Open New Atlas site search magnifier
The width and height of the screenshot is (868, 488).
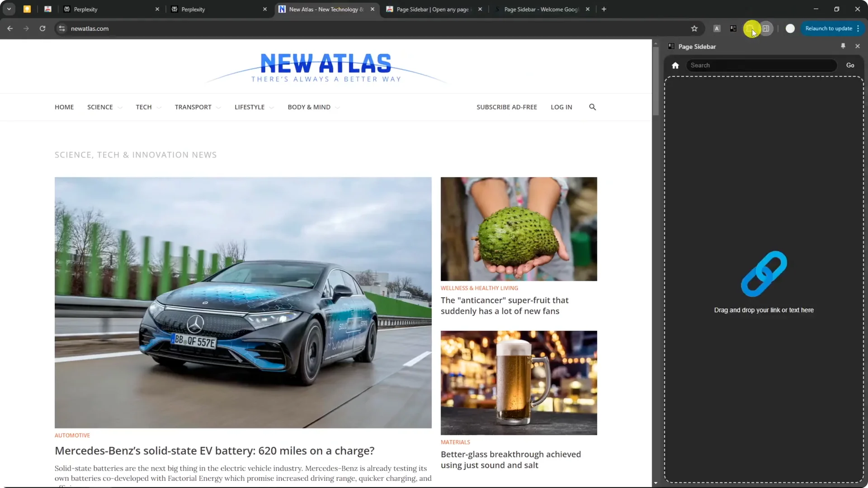tap(592, 107)
